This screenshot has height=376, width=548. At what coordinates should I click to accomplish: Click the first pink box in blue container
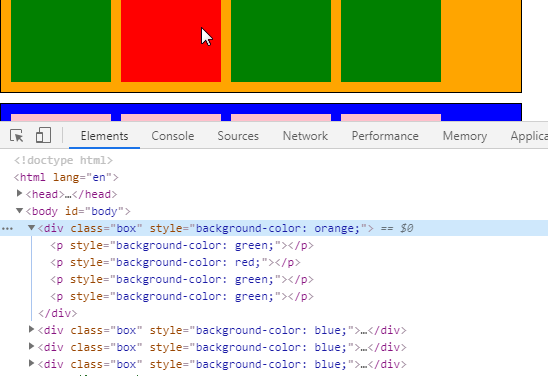[61, 117]
